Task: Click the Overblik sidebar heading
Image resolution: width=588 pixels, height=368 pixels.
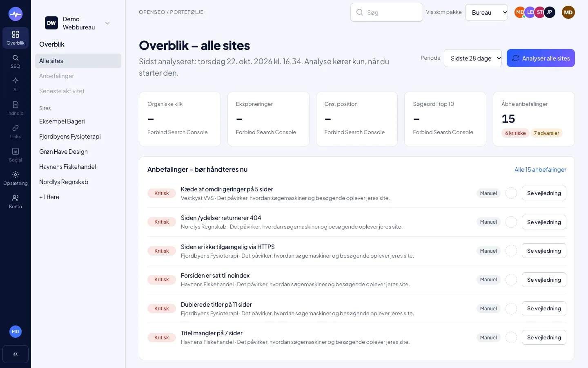Action: (52, 44)
